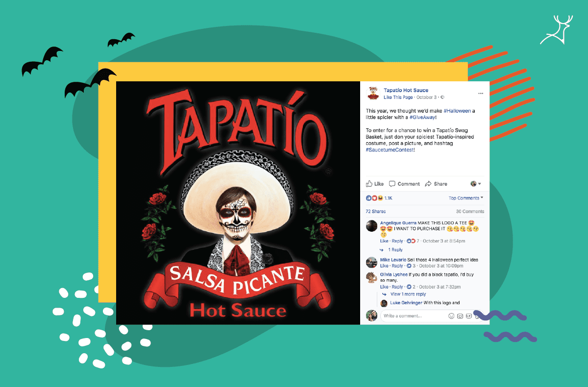
Task: View the 1.1K reactions list
Action: point(388,198)
